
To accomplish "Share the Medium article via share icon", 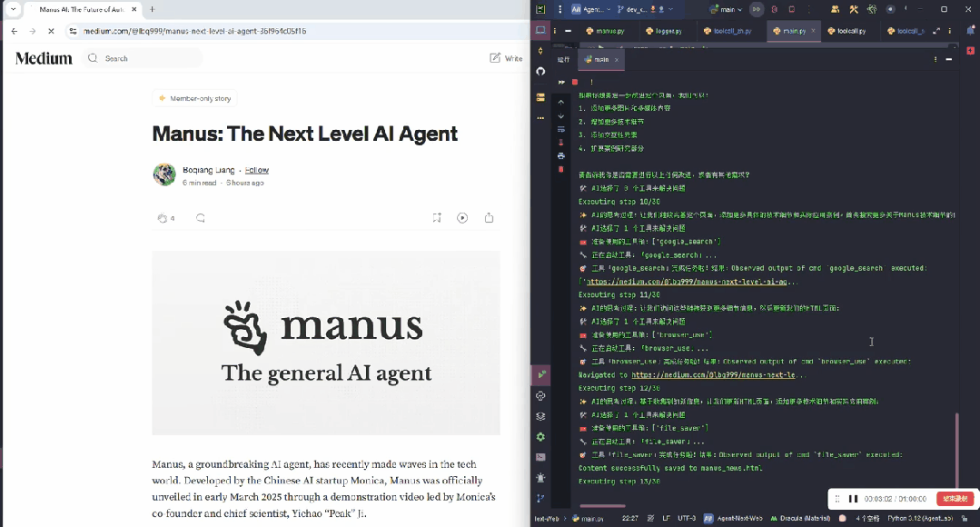I will click(489, 217).
